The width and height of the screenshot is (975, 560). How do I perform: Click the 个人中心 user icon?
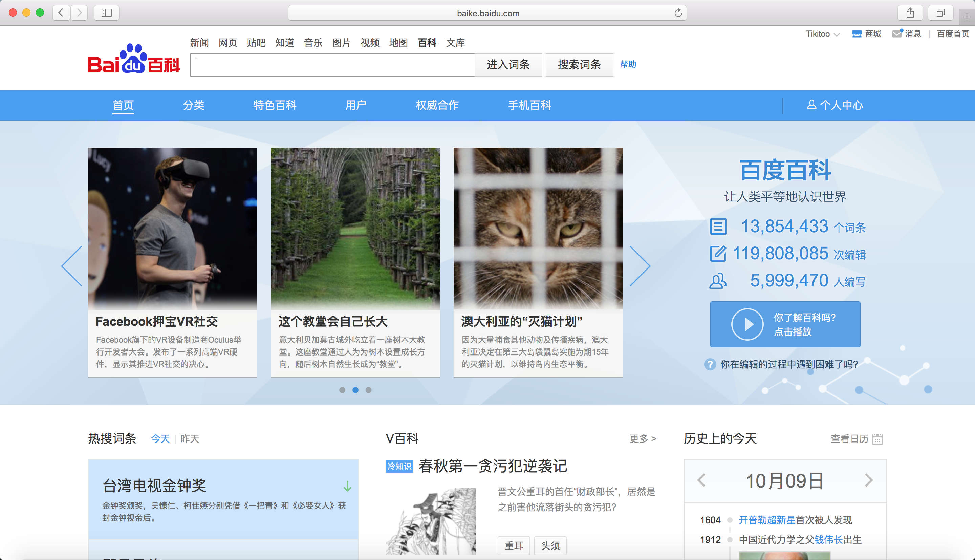(x=811, y=105)
